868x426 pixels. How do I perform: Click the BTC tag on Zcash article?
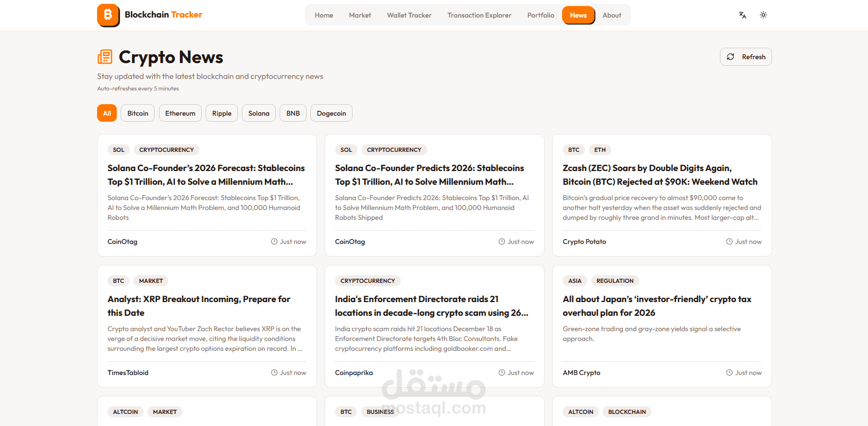pyautogui.click(x=574, y=150)
